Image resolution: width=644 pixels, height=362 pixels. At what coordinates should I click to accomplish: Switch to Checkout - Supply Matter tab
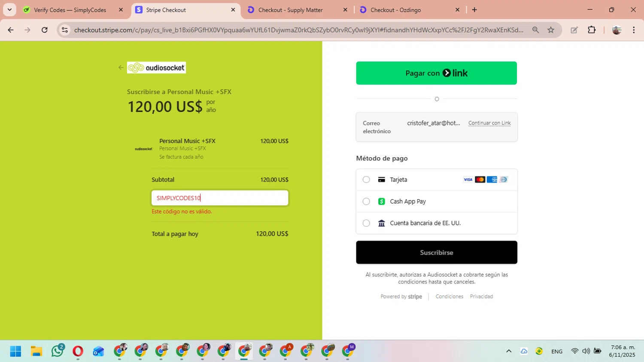[290, 10]
